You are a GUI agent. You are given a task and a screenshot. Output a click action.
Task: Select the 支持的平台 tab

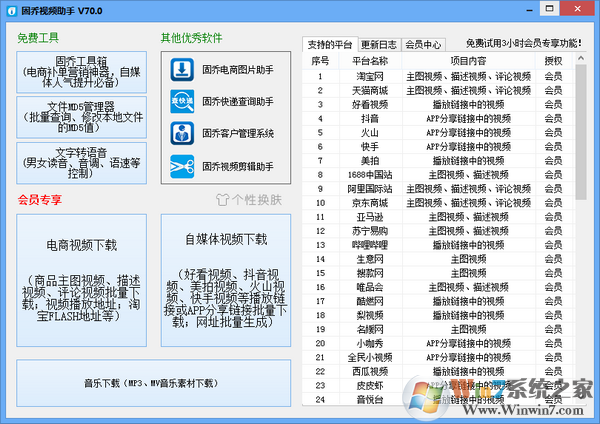tap(330, 44)
